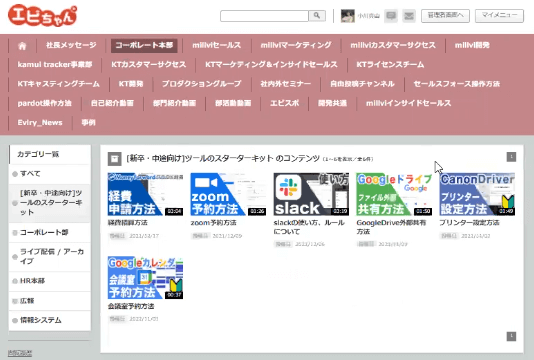Open zoom予約方法 video thumbnail
This screenshot has width=534, height=360.
point(228,194)
